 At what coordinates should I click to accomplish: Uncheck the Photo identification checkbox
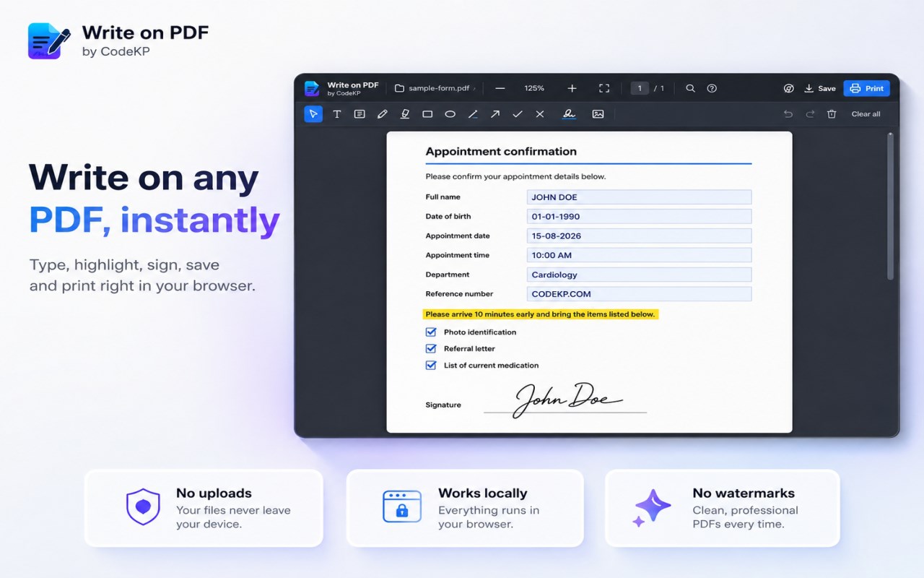coord(431,332)
